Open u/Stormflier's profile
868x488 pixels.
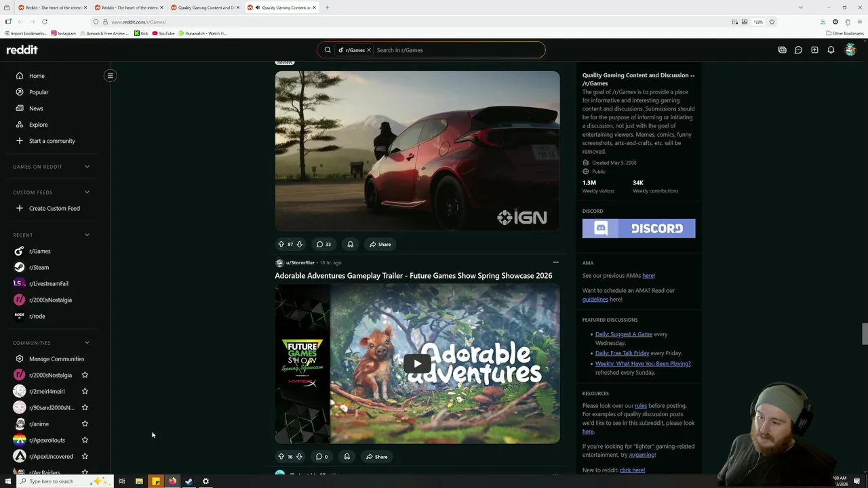[x=300, y=262]
